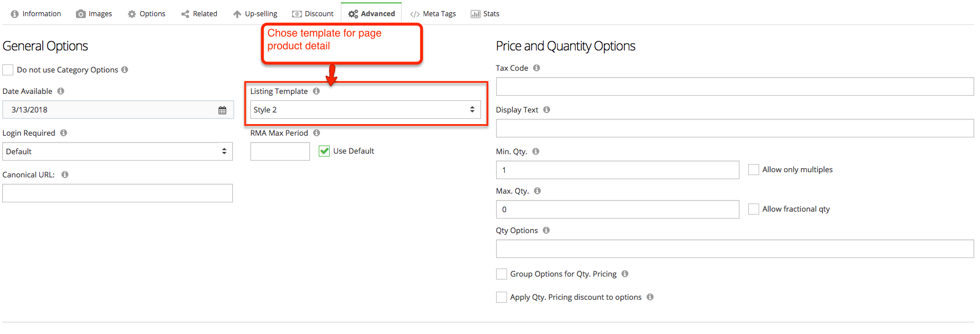
Task: Show Max. Qty. info icon
Action: (537, 191)
